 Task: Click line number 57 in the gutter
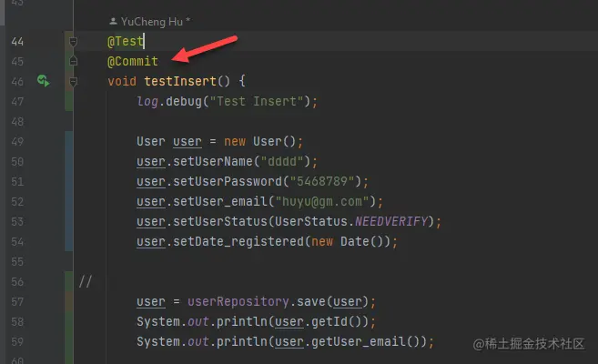pos(17,302)
